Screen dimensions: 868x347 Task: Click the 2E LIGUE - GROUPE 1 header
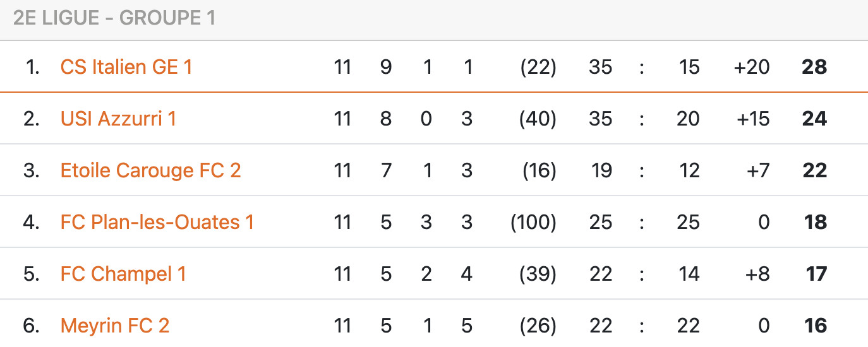coord(114,18)
